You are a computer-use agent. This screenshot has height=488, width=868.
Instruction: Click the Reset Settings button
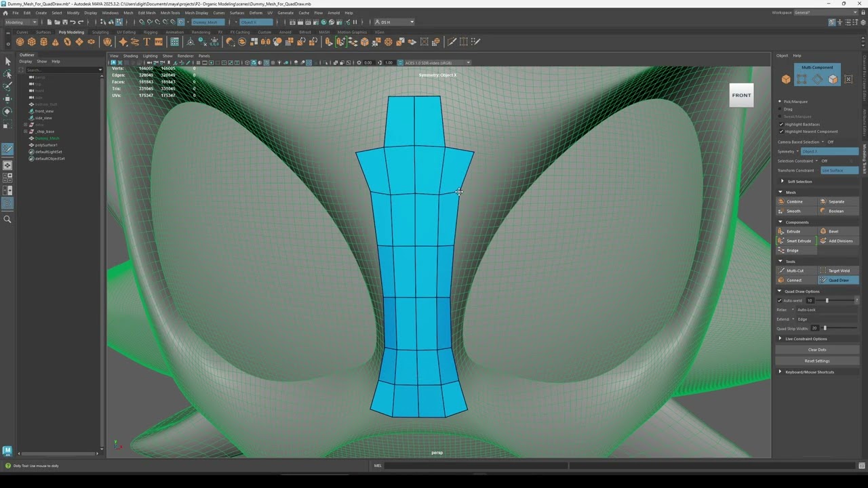[x=817, y=361]
